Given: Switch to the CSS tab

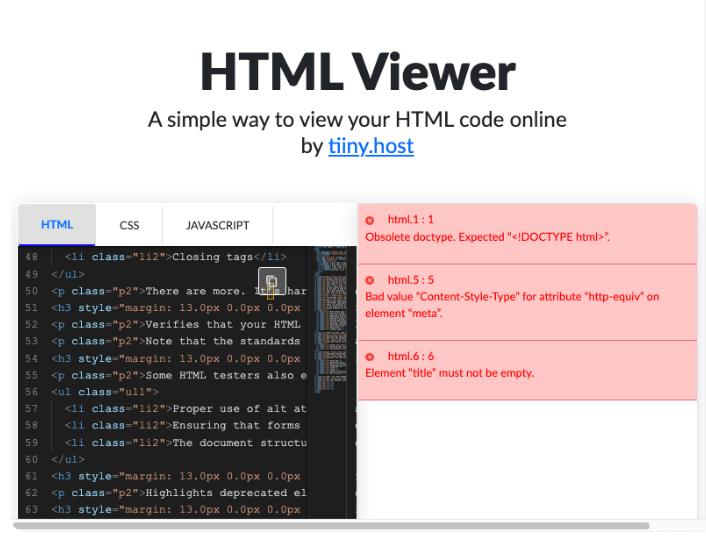Looking at the screenshot, I should [129, 225].
